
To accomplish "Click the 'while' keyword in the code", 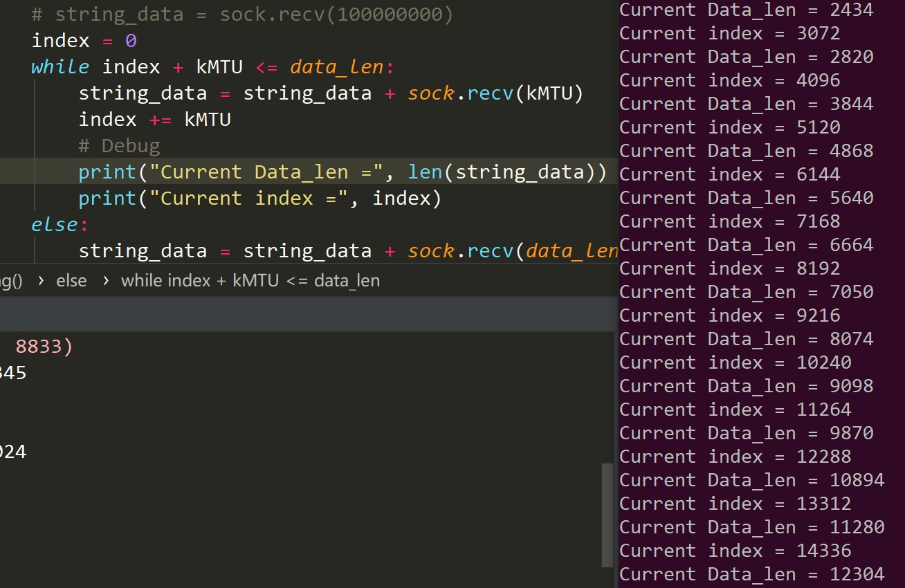I will (60, 67).
